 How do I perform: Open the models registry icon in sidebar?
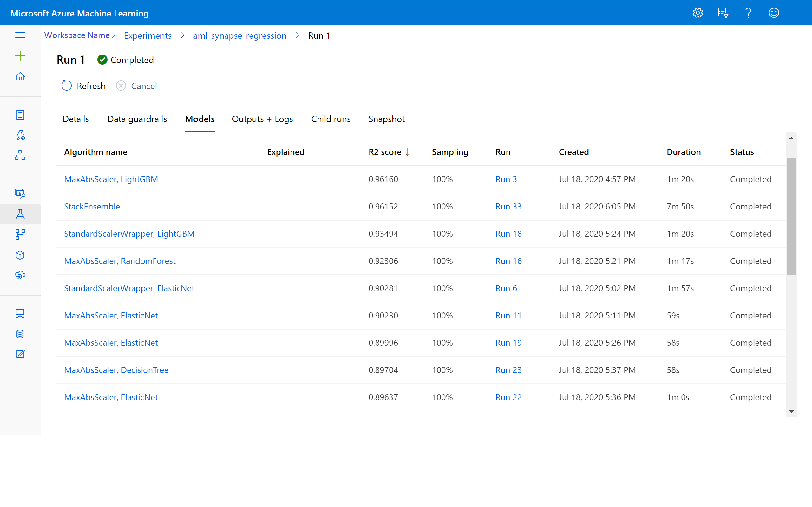coord(20,255)
